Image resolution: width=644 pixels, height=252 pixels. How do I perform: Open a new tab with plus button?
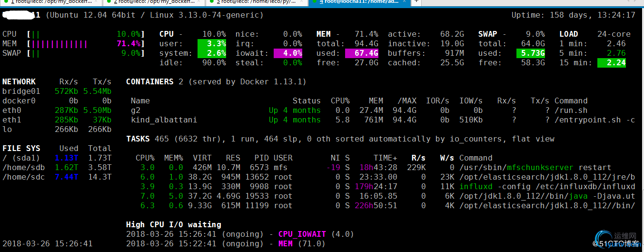[416, 1]
